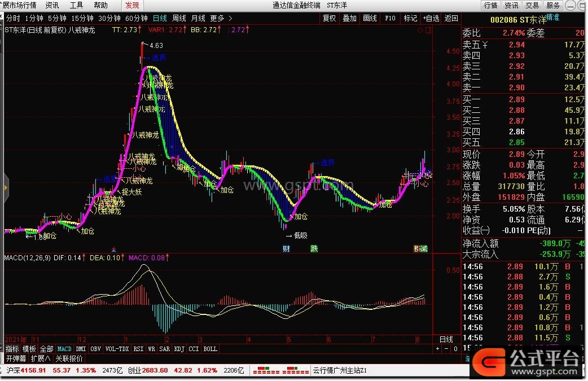This screenshot has width=588, height=381.
Task: Click the 交易 trading button
Action: 532,5
